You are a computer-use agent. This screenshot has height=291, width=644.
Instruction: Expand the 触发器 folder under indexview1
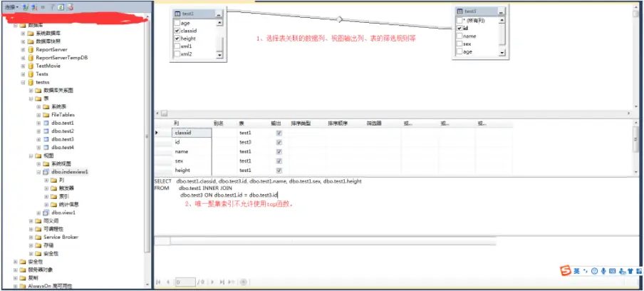coord(46,188)
